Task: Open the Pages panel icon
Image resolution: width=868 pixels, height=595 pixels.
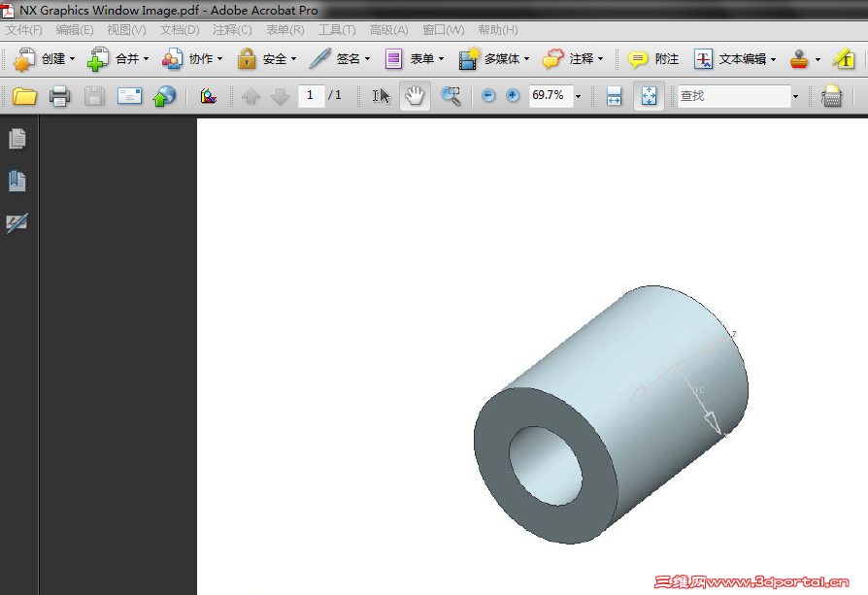Action: [x=17, y=139]
